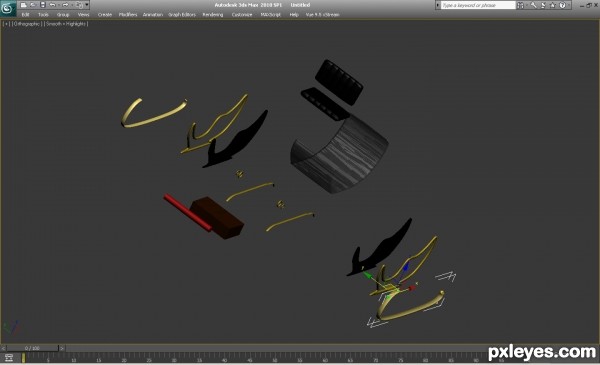
Task: Click the green Y axis of transform gizmo
Action: tap(368, 275)
